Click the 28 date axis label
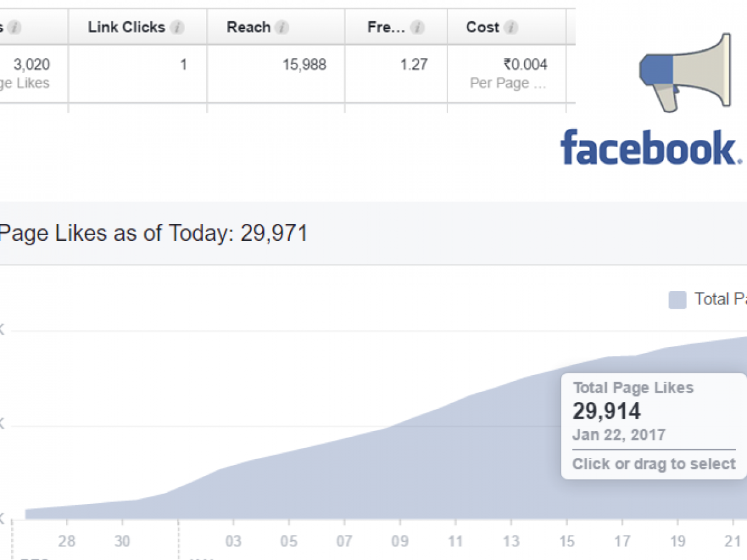This screenshot has height=560, width=747. [x=67, y=541]
